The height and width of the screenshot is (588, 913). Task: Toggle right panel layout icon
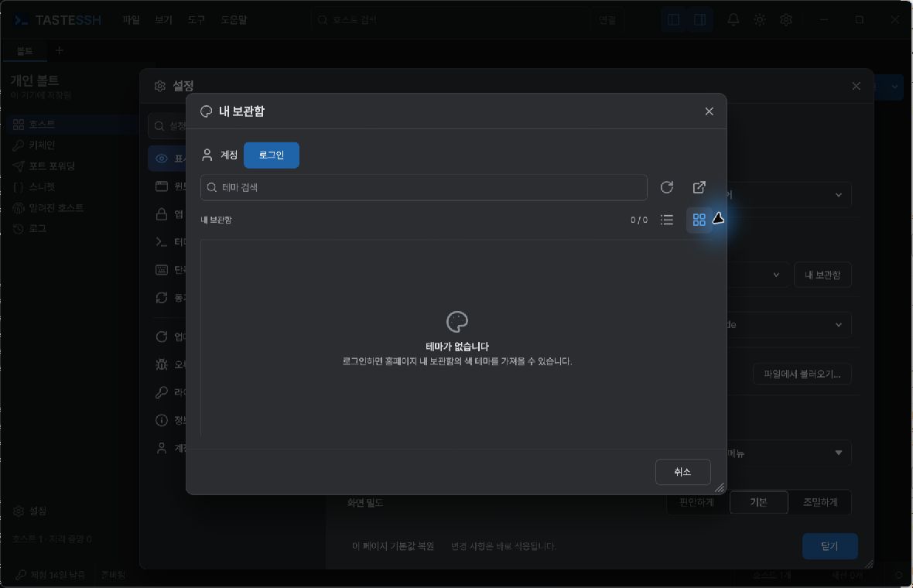700,20
